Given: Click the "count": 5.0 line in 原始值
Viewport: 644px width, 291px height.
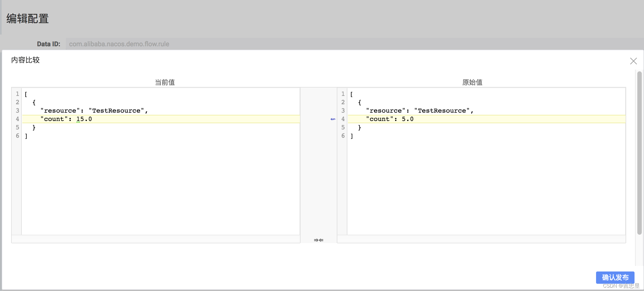Looking at the screenshot, I should click(486, 119).
